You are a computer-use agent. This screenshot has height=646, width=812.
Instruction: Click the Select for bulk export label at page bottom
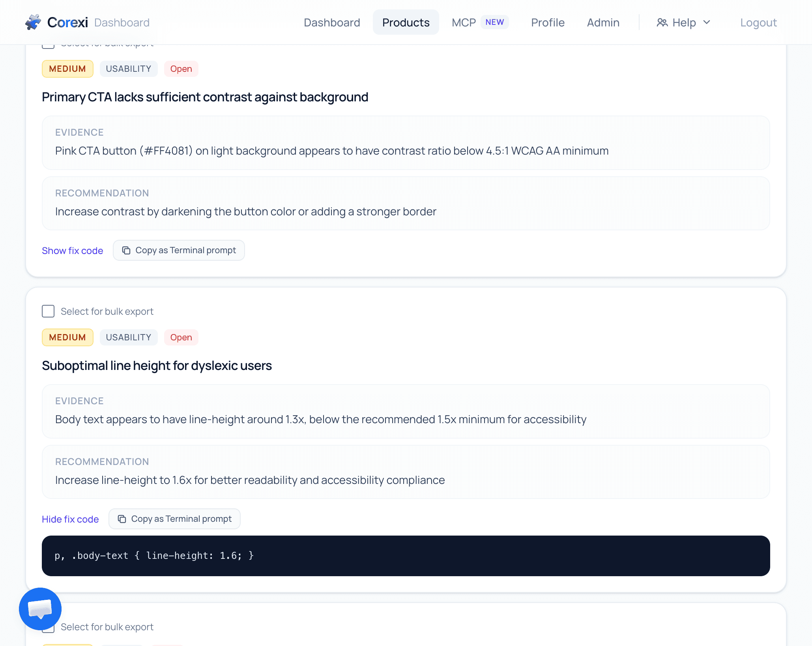click(x=107, y=627)
